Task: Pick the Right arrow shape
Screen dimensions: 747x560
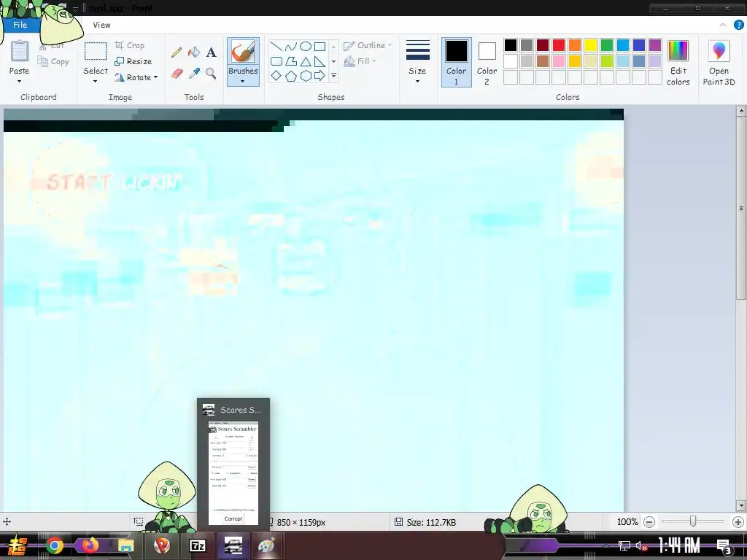Action: click(x=320, y=76)
